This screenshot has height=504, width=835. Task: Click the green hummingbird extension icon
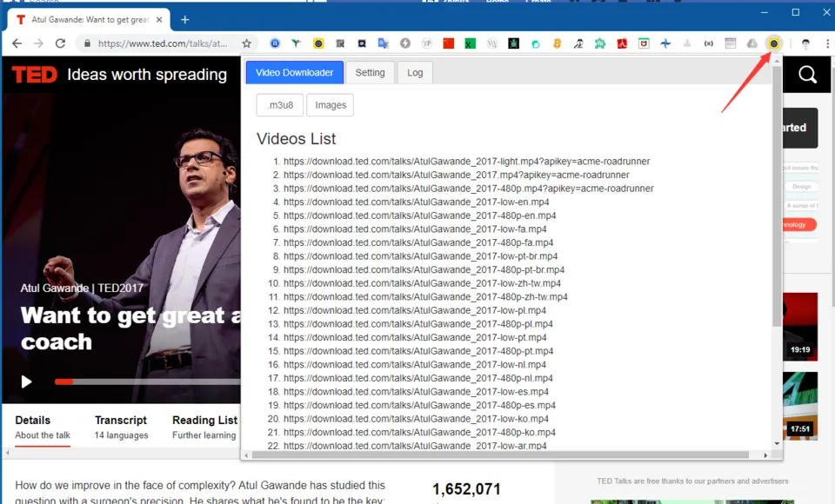point(296,43)
